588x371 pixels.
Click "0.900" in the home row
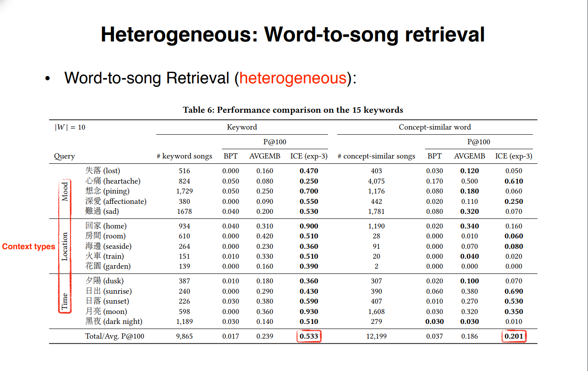(x=309, y=226)
